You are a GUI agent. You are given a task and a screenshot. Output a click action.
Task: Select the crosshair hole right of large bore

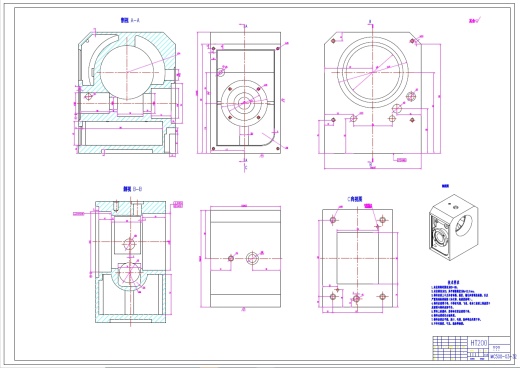(x=411, y=97)
